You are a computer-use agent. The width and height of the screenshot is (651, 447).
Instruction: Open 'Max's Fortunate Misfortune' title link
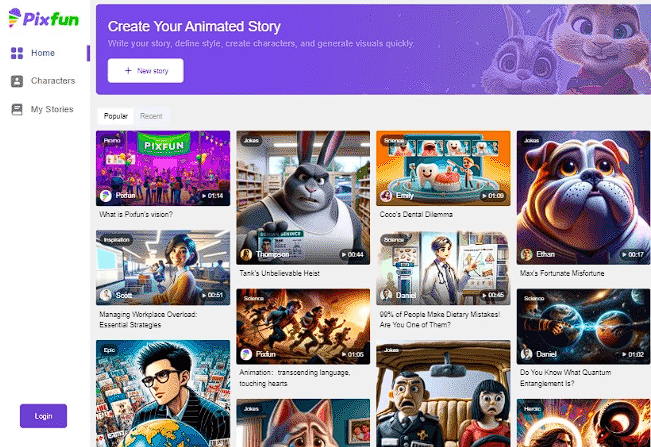click(562, 274)
